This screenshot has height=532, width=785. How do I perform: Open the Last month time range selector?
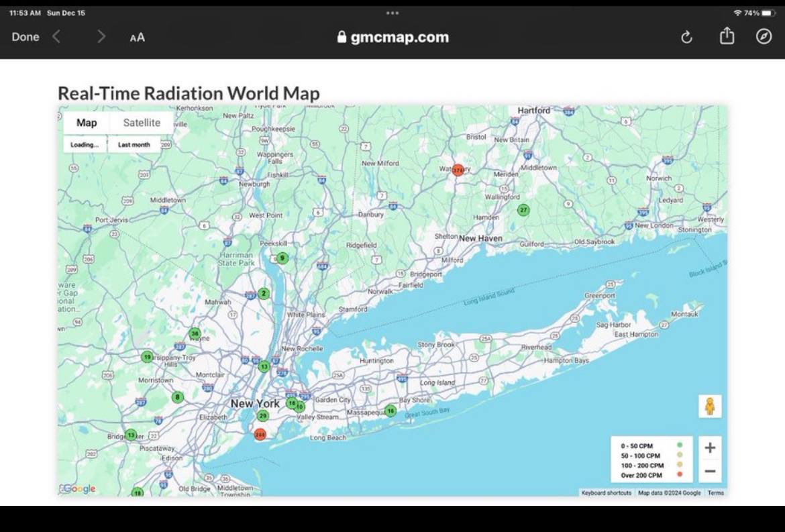(x=134, y=144)
